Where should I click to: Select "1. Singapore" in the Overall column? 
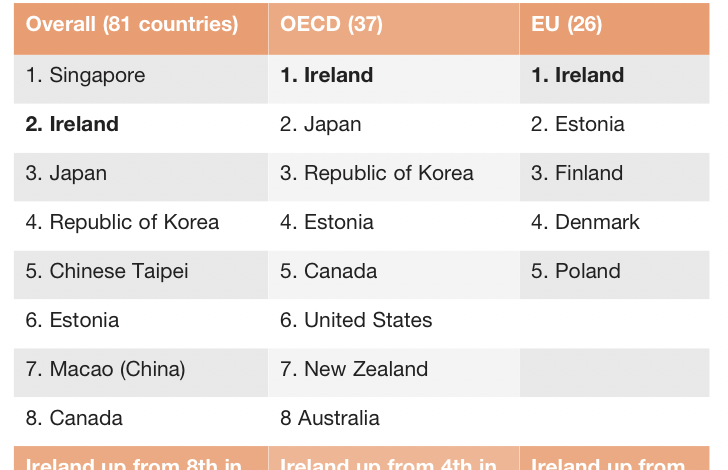coord(85,75)
